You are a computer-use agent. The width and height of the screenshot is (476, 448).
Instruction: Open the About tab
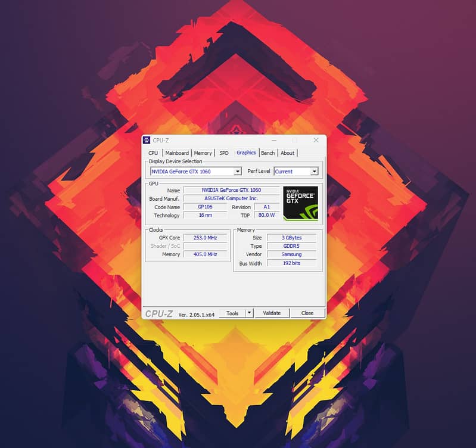[x=288, y=153]
